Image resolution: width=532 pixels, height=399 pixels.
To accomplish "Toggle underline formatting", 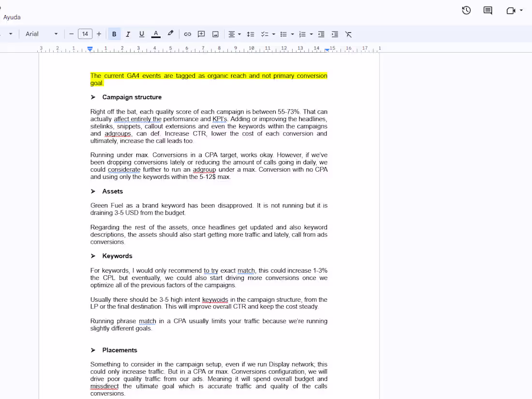I will pyautogui.click(x=142, y=34).
